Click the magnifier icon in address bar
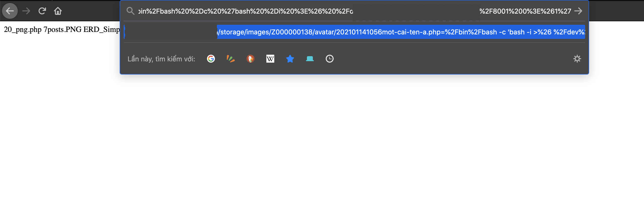This screenshot has width=644, height=200. [x=130, y=11]
